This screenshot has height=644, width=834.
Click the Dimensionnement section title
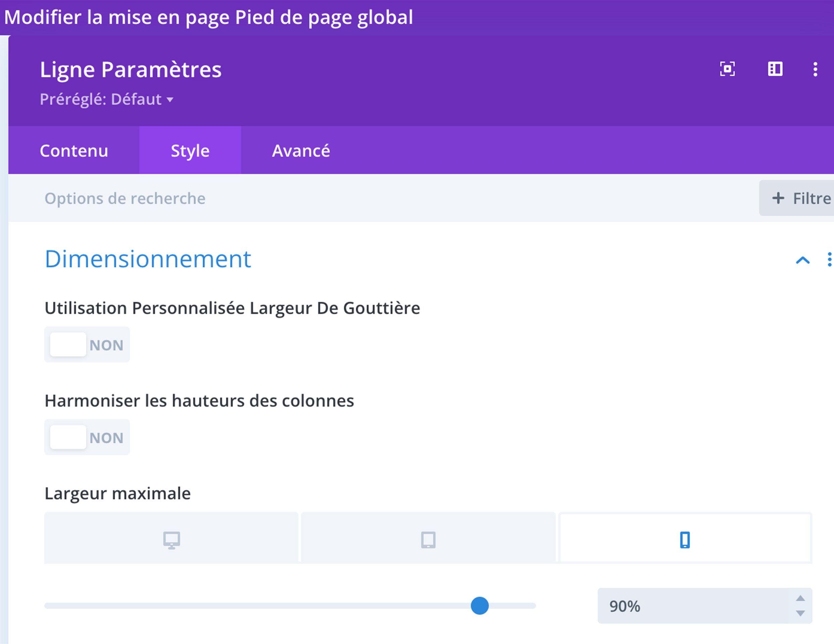coord(148,259)
